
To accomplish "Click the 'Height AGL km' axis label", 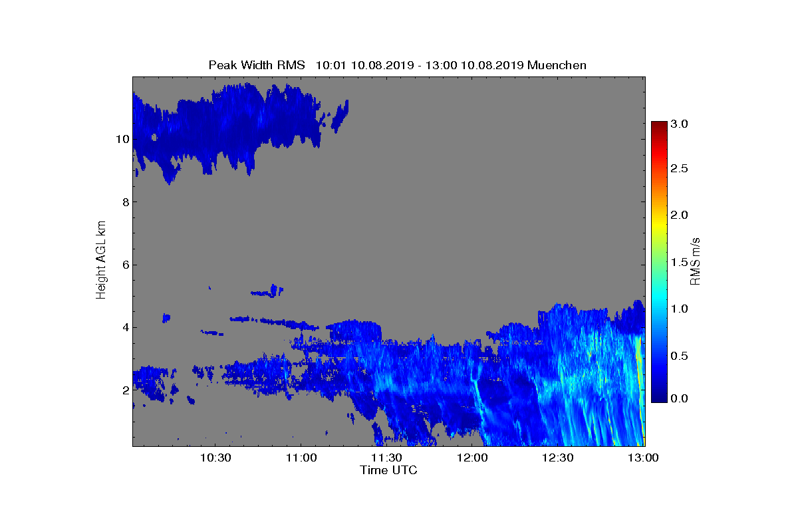I will pyautogui.click(x=102, y=261).
